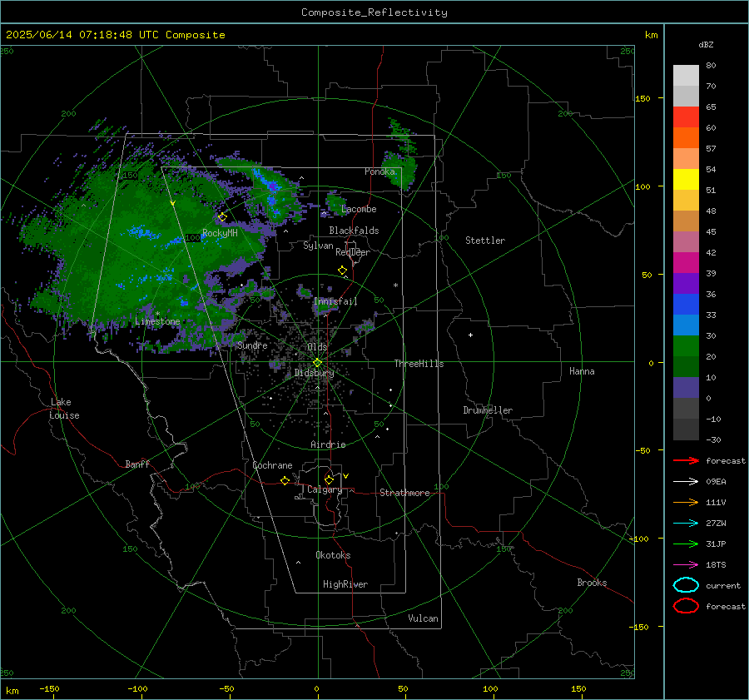This screenshot has height=700, width=749.
Task: Click the -150 bottom axis label
Action: [x=49, y=689]
